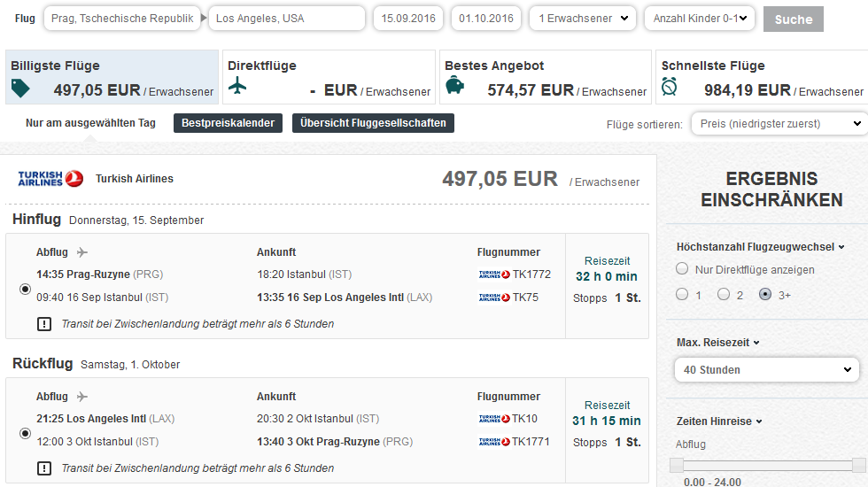868x487 pixels.
Task: Click the 31 h 15 min Reisezeit value
Action: (607, 421)
